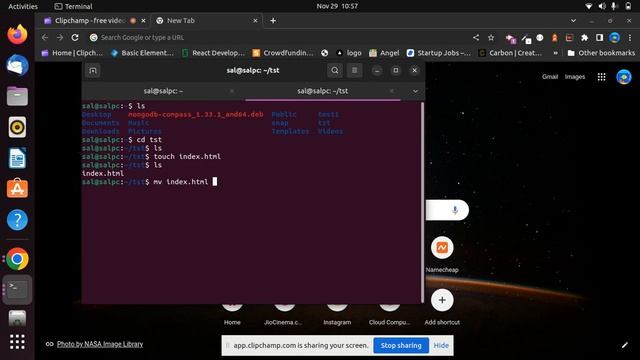Open Home | Clipchamp bookmark

[x=72, y=53]
